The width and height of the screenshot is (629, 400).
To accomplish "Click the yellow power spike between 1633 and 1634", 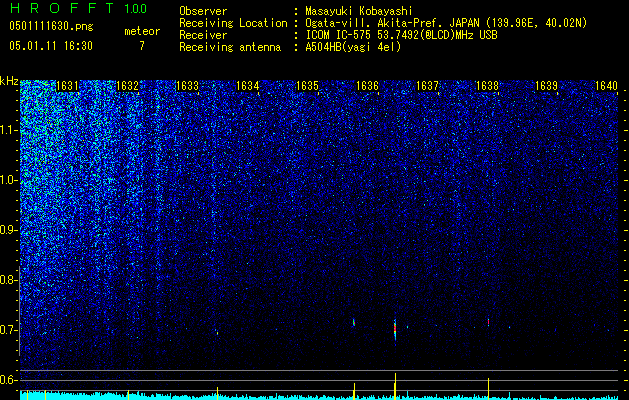I will (217, 393).
